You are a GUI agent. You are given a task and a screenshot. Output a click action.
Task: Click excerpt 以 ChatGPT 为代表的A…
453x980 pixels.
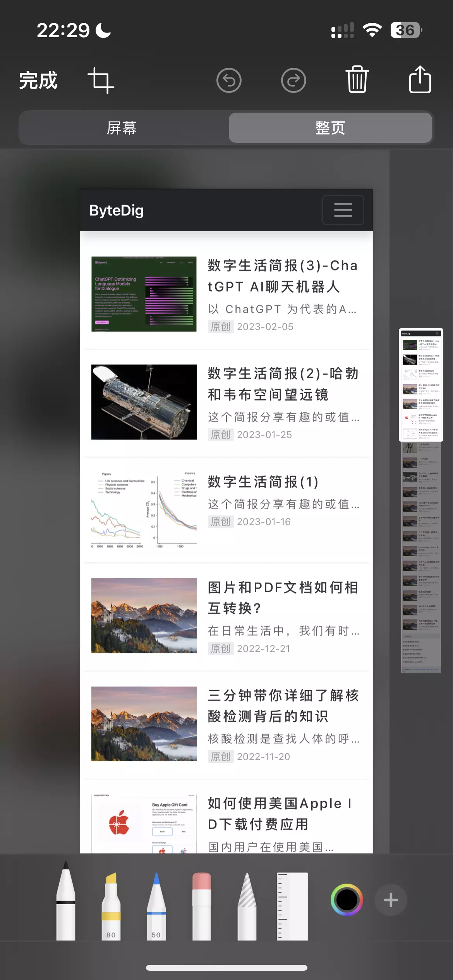[x=282, y=309]
